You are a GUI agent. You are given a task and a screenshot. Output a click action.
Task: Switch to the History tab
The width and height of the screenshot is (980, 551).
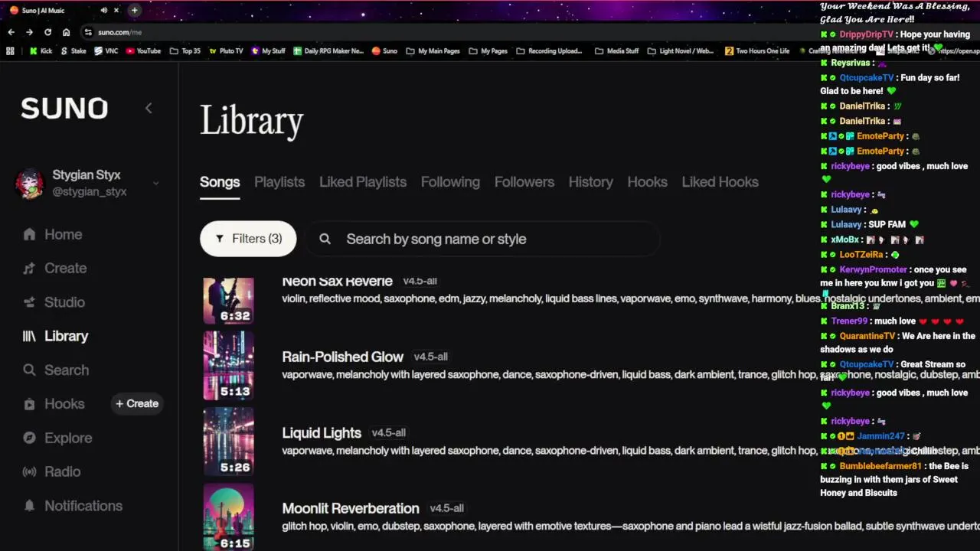point(590,182)
